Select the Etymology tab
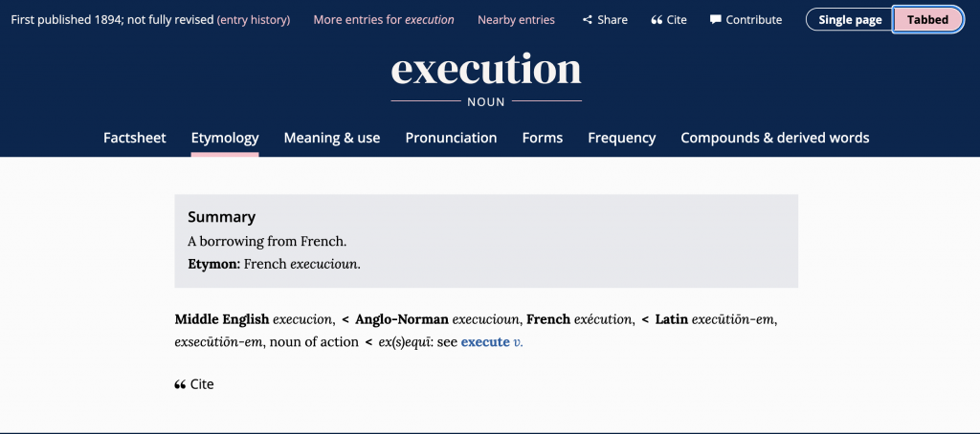Screen dimensions: 980x434 click(225, 138)
